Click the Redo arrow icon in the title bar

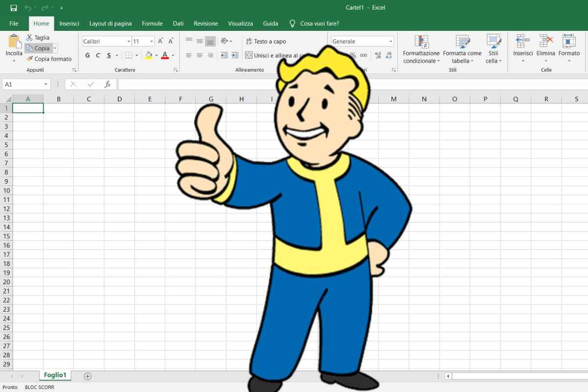click(x=45, y=8)
